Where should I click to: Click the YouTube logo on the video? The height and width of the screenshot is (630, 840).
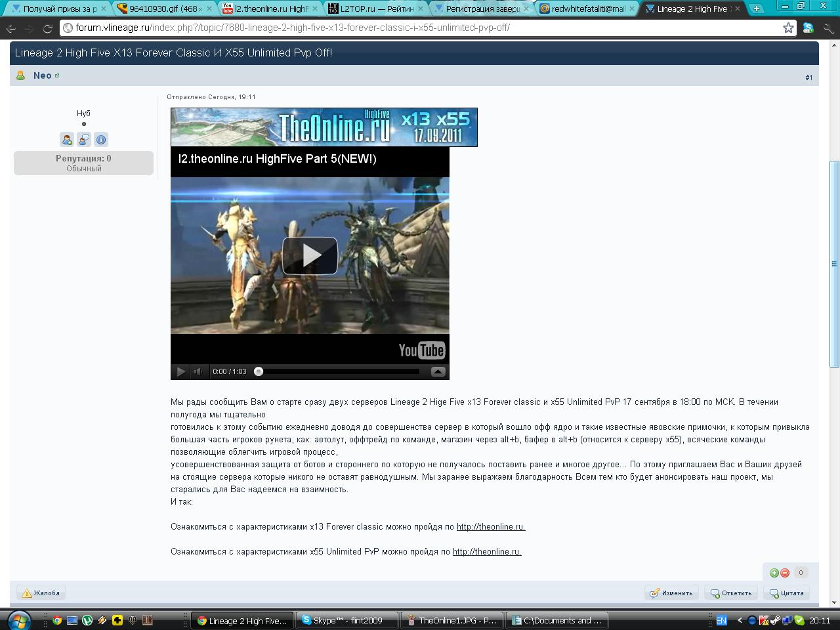pyautogui.click(x=422, y=350)
